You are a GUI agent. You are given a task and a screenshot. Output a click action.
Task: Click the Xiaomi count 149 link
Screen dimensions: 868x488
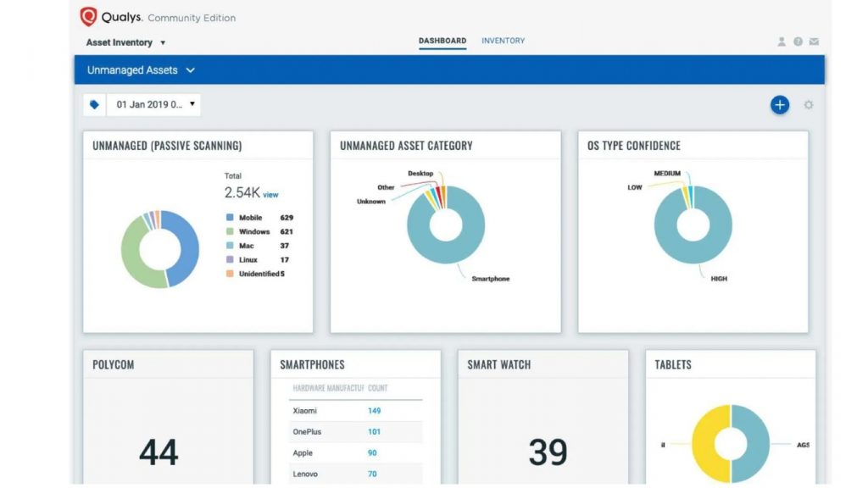coord(376,412)
